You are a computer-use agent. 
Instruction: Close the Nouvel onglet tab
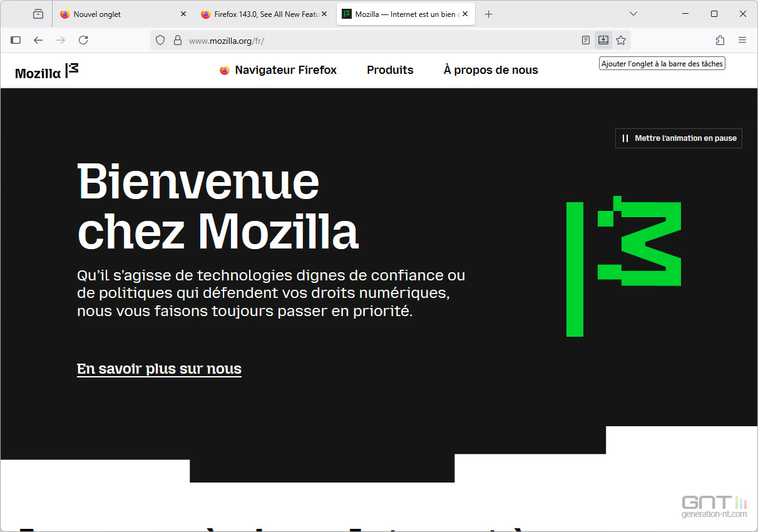(x=183, y=14)
